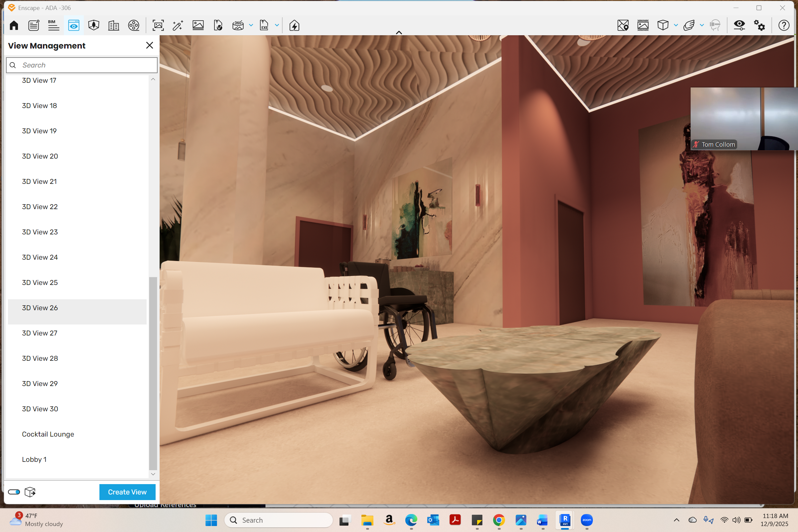Toggle Fly/Walk navigation mode wing icon

tap(689, 26)
